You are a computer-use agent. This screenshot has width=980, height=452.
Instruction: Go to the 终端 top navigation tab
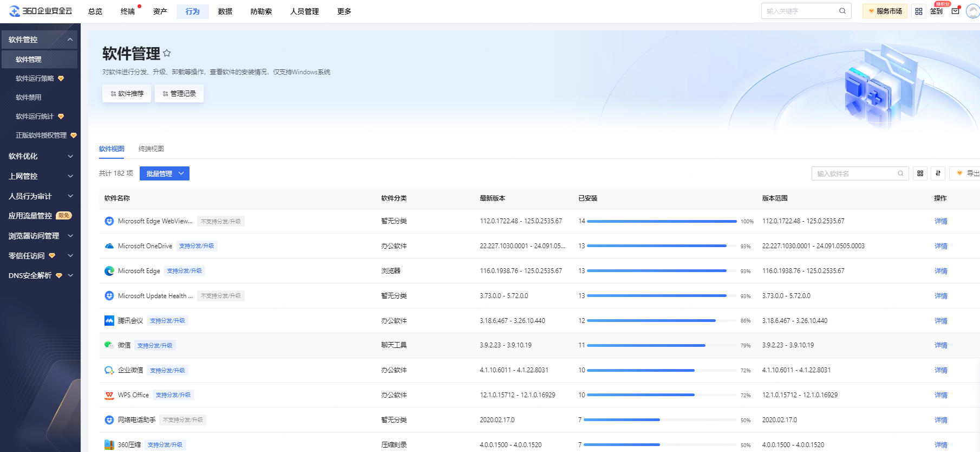(x=128, y=11)
